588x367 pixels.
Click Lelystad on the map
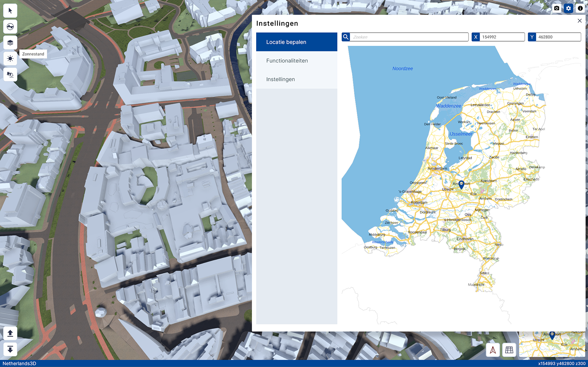[x=465, y=158]
